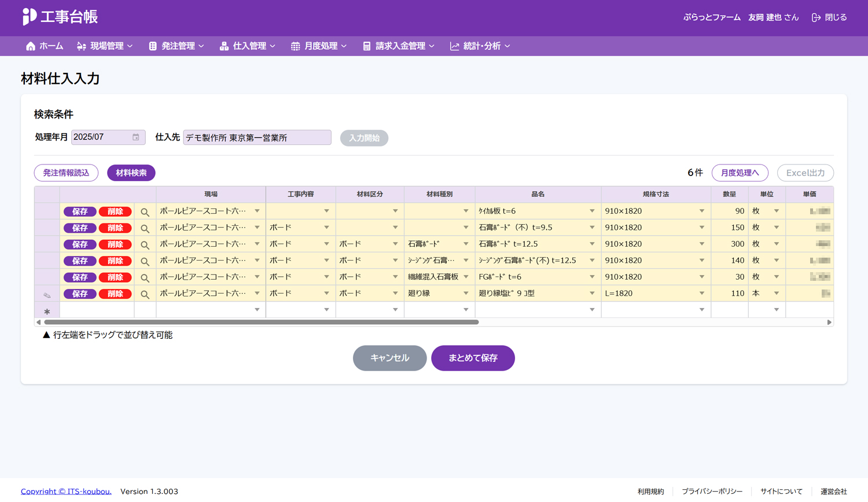Click the 工事台帳 logo icon
The width and height of the screenshot is (868, 502).
coord(29,17)
